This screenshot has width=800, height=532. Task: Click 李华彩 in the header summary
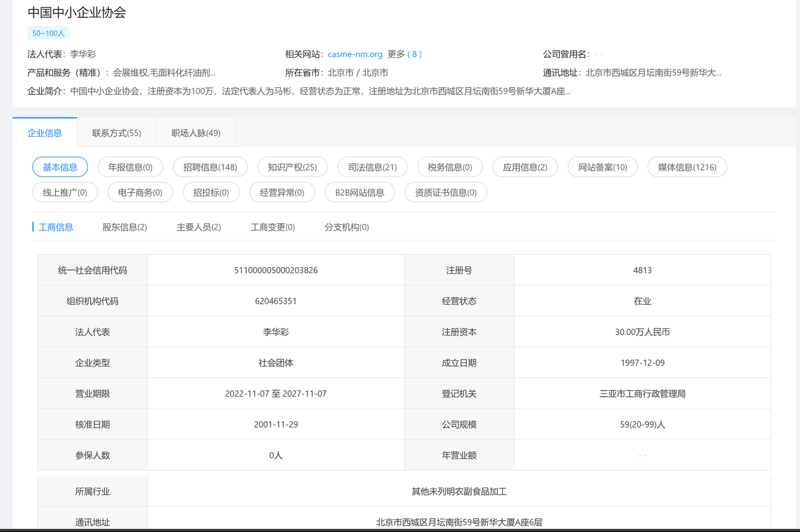[83, 54]
